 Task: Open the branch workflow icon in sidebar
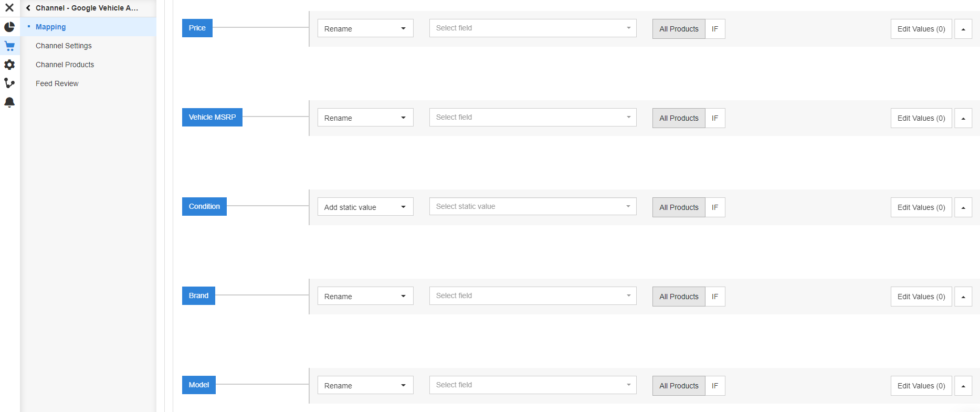point(9,83)
